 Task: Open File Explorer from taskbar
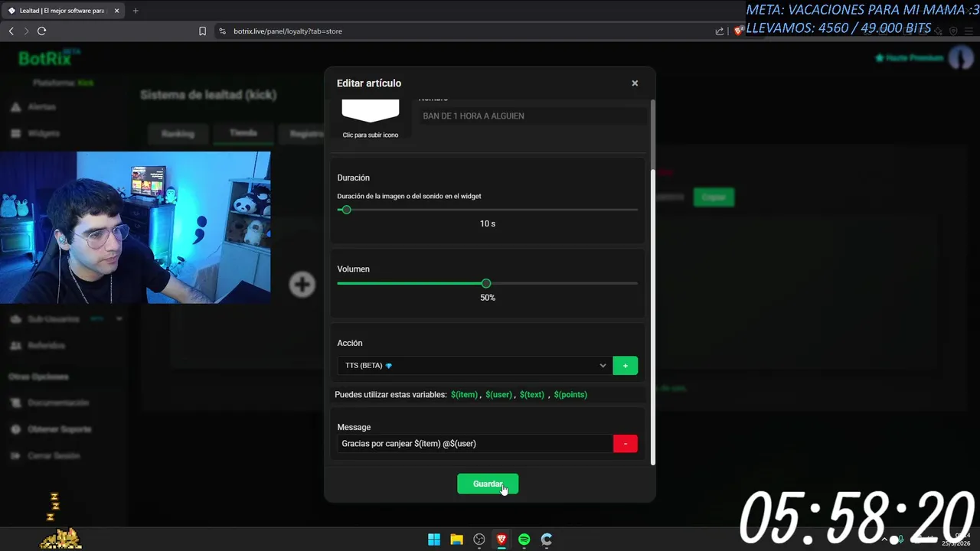456,540
